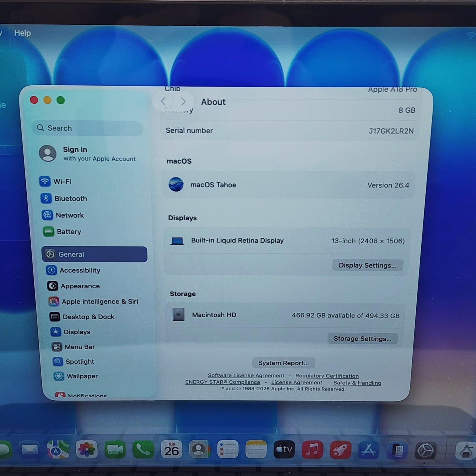
Task: Open Mail from the Dock
Action: [30, 450]
